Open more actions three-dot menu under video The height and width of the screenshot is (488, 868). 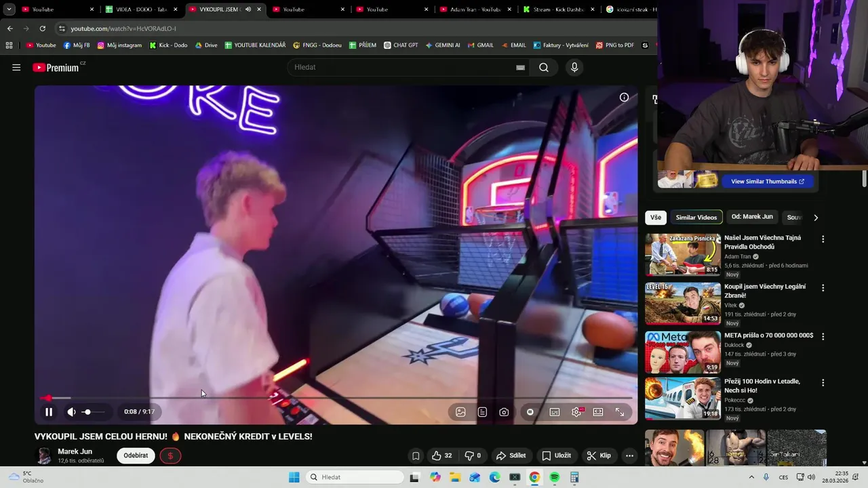629,455
